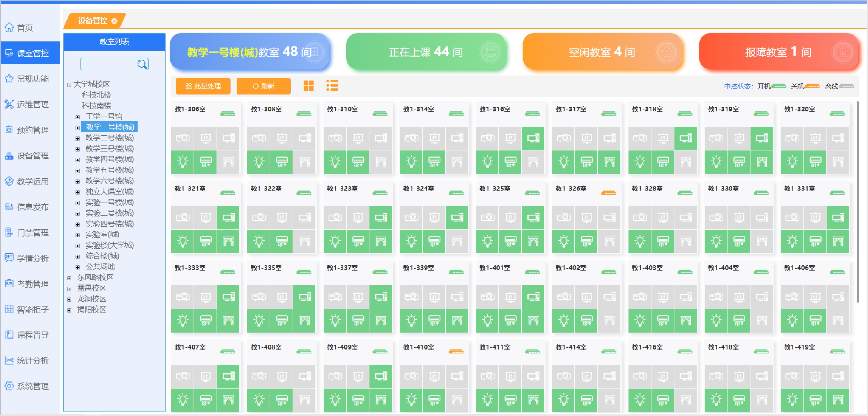Viewport: 868px width, 416px height.
Task: Click the control status indicator of 教1-410室
Action: (456, 351)
